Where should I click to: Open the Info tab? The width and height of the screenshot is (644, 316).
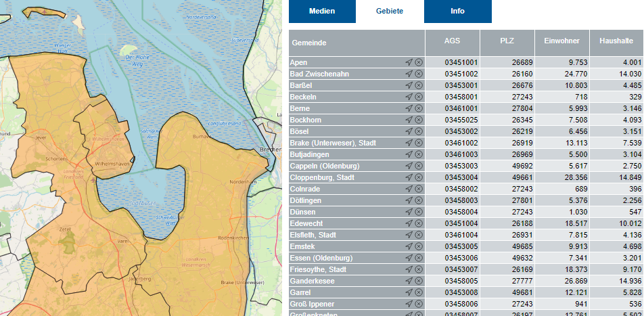[457, 12]
